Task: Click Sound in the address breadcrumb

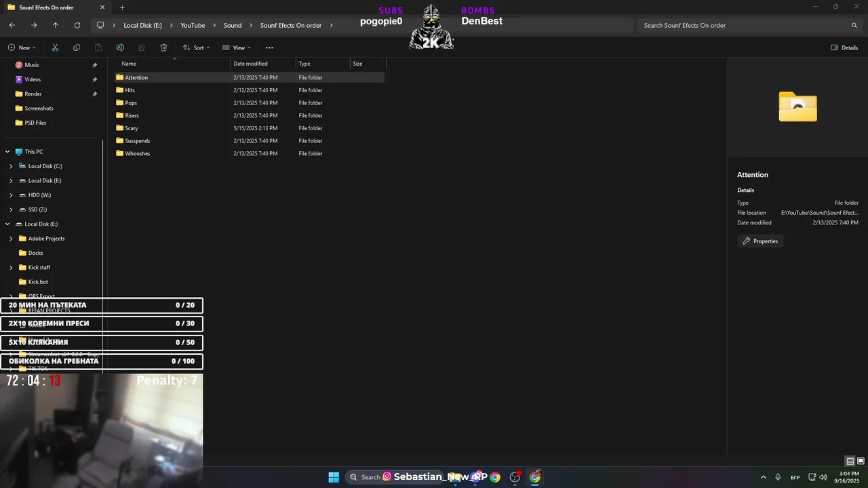Action: [x=233, y=25]
